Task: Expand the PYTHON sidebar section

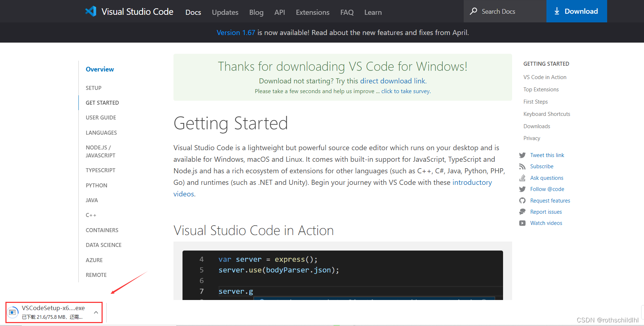Action: click(x=96, y=186)
